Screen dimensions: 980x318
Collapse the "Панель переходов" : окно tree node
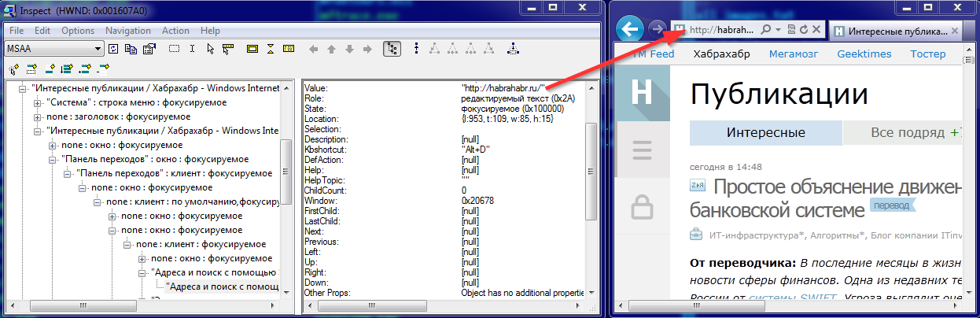coord(53,159)
